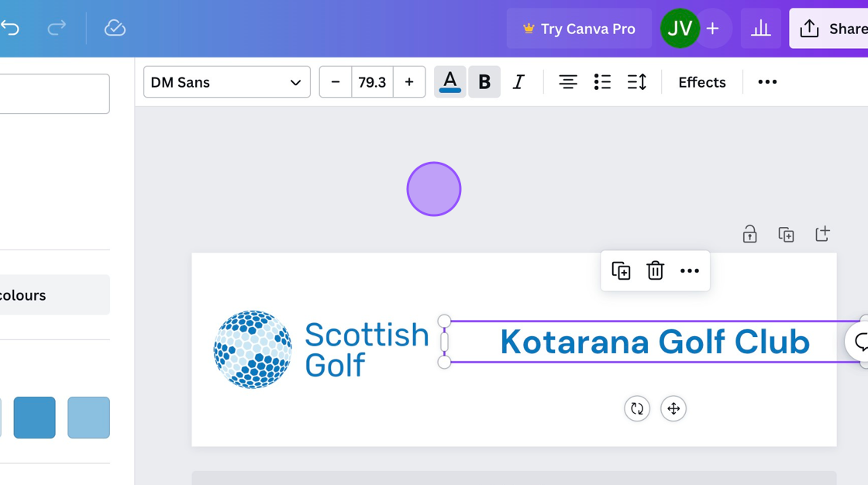868x485 pixels.
Task: Click the undo arrow icon
Action: 11,29
